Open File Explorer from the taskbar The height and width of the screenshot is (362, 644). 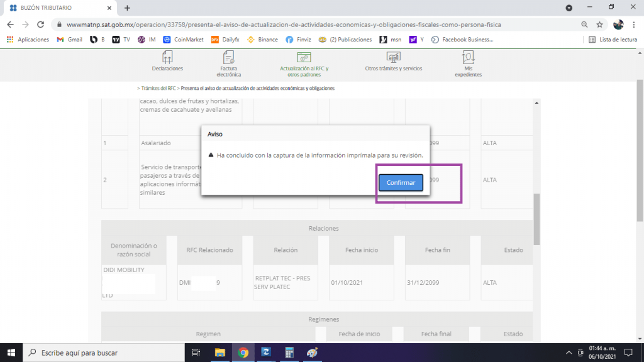point(220,353)
